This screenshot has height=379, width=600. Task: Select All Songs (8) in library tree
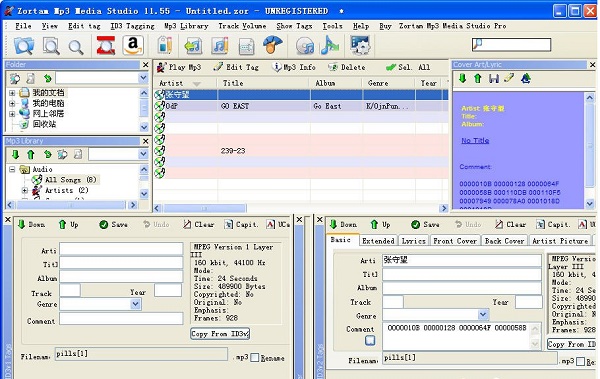(70, 180)
